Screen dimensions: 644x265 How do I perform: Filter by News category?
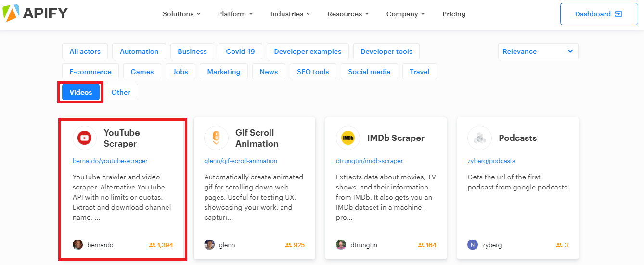(269, 72)
